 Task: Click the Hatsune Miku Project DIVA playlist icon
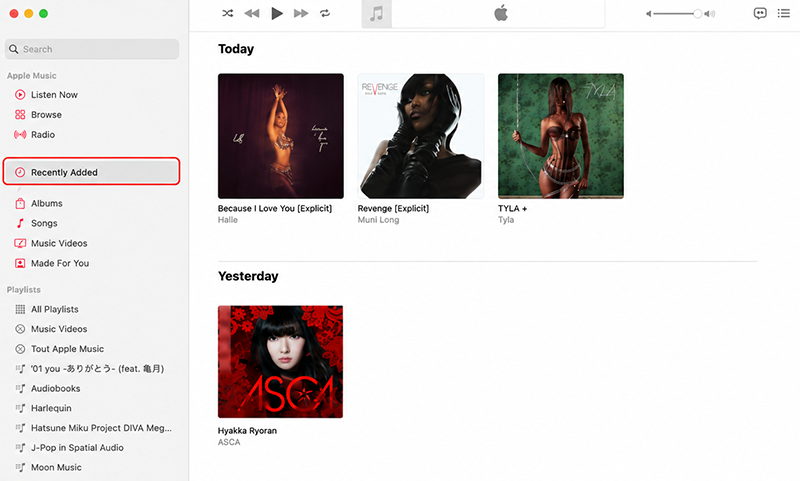click(x=20, y=428)
